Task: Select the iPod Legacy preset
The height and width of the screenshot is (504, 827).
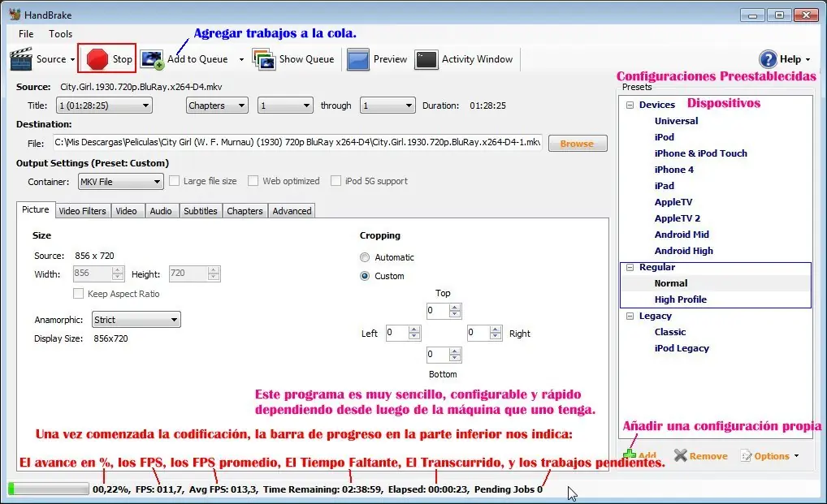Action: point(682,349)
